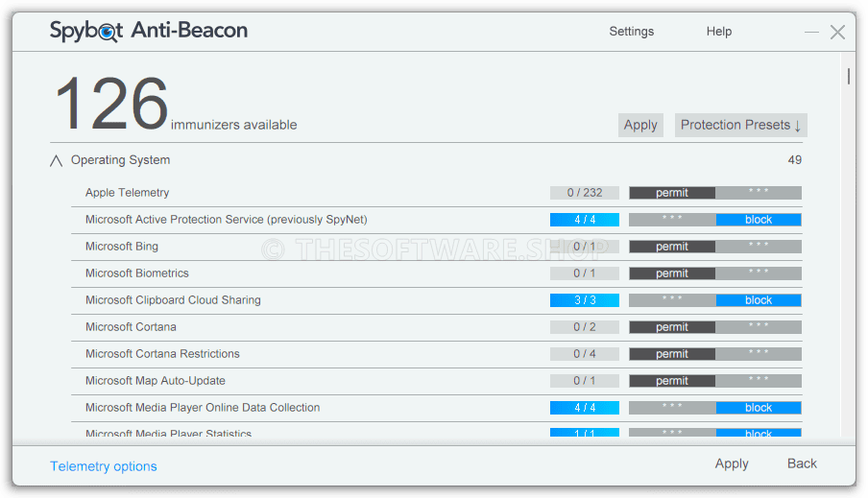Close the Anti-Beacon window

pyautogui.click(x=837, y=32)
